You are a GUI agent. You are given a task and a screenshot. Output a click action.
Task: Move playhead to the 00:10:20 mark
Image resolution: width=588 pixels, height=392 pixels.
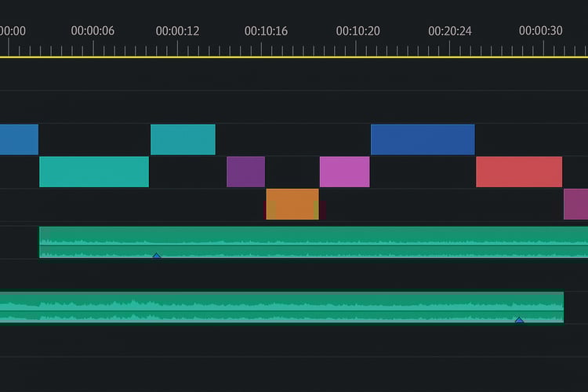(358, 31)
